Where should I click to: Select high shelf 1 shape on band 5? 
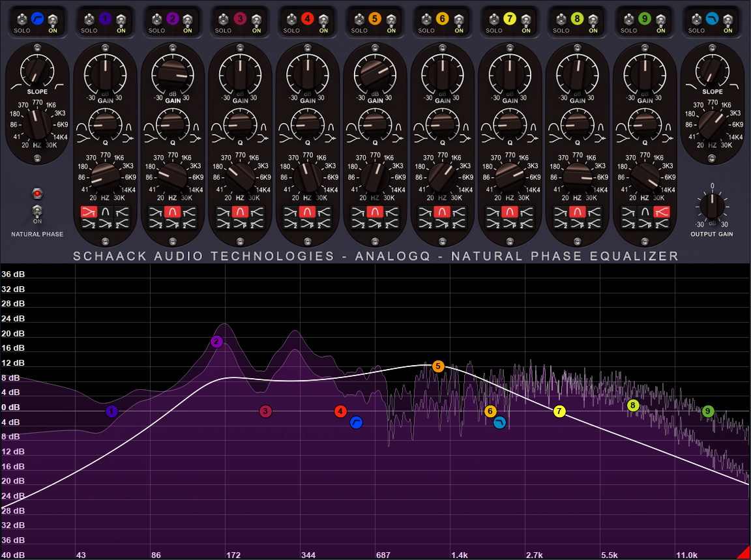tap(390, 212)
